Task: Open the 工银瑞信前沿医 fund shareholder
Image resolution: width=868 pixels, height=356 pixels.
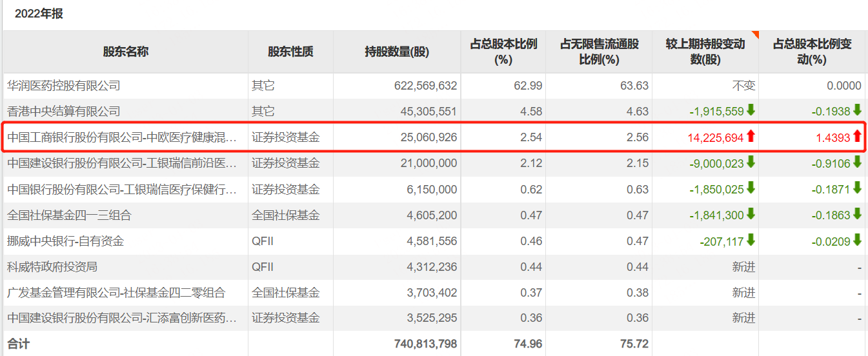Action: (x=123, y=163)
